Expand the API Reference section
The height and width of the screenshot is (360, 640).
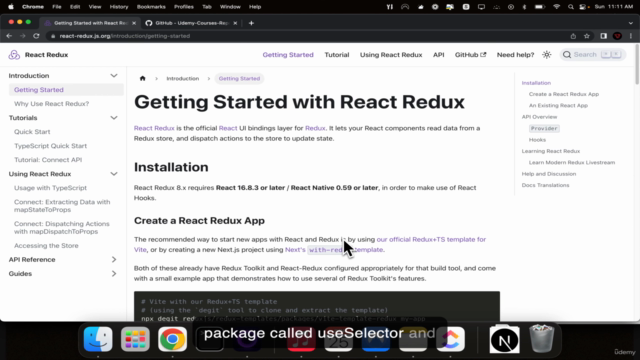coord(114,260)
